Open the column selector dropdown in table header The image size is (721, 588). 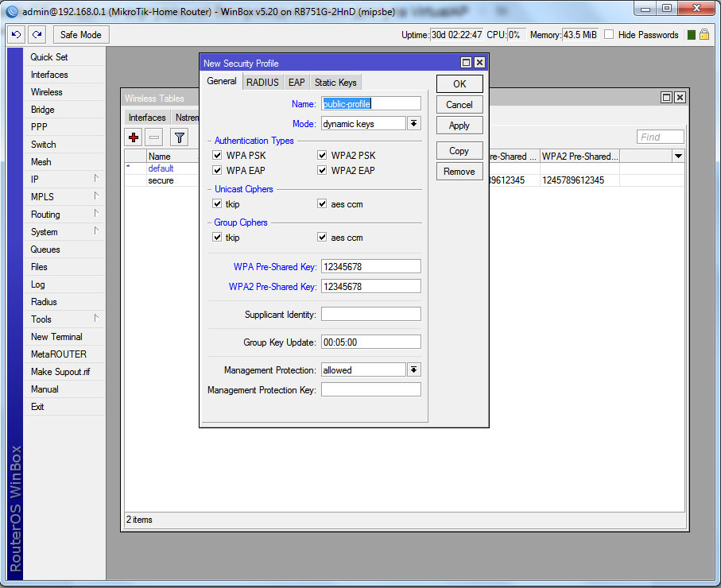tap(678, 157)
